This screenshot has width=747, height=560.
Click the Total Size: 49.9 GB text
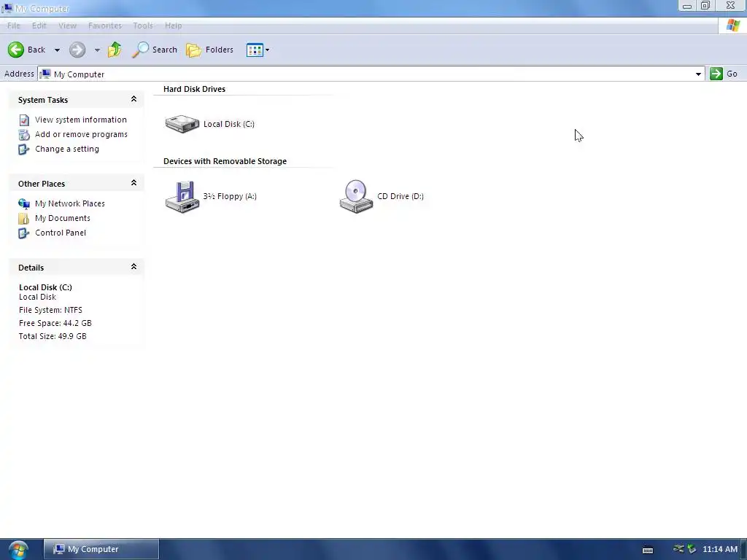pos(53,336)
